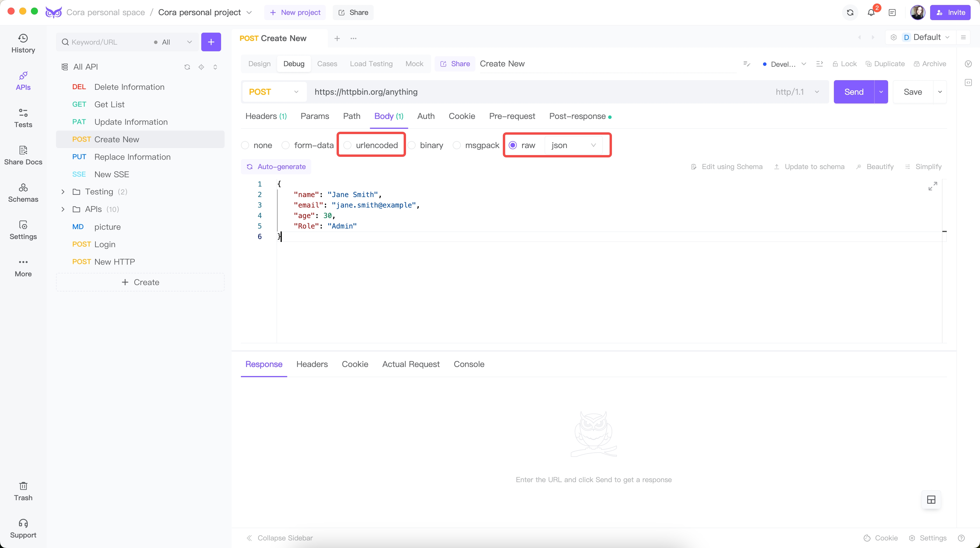The image size is (980, 548).
Task: Click Auto-generate body
Action: coord(276,166)
